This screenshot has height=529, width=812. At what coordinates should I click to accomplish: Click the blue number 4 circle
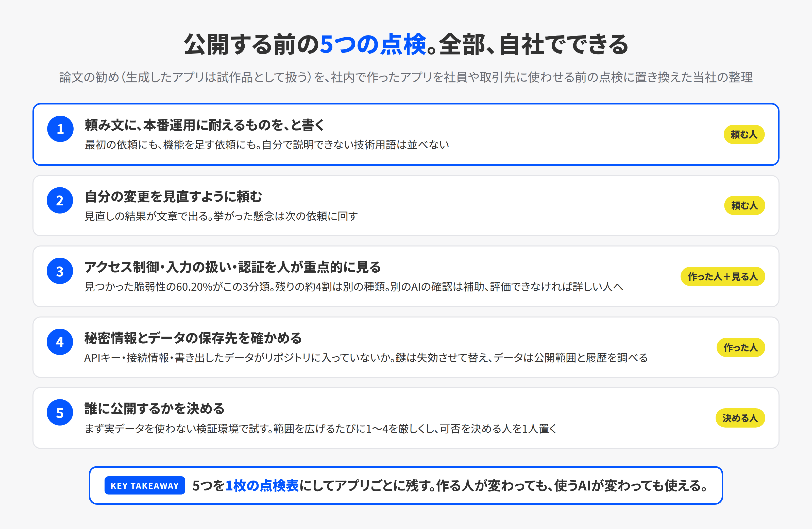(60, 342)
